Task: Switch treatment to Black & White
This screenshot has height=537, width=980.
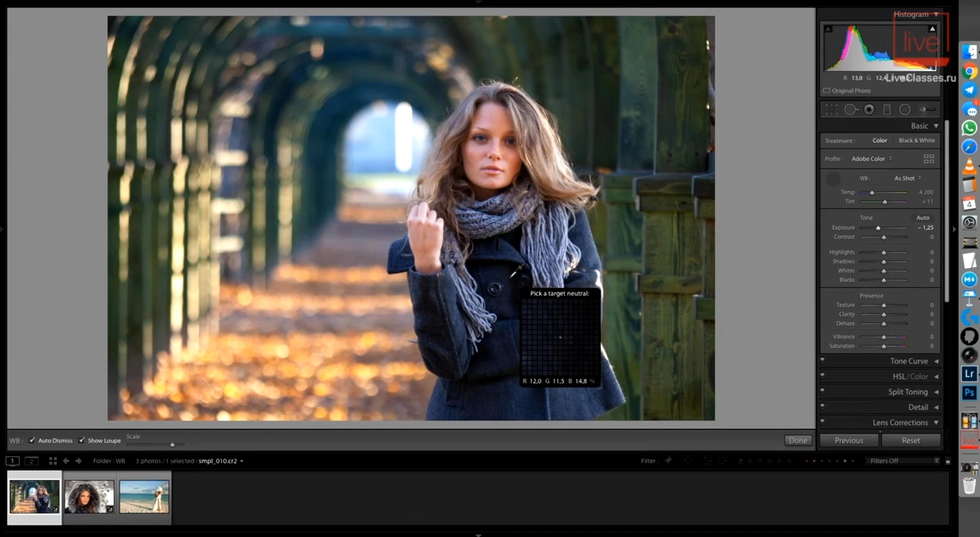Action: [916, 140]
